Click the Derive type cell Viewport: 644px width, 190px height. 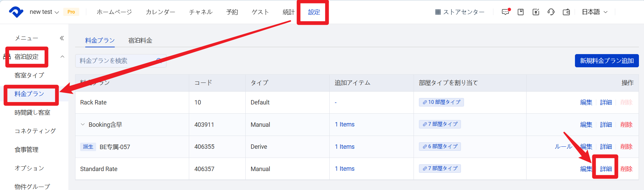click(x=259, y=147)
